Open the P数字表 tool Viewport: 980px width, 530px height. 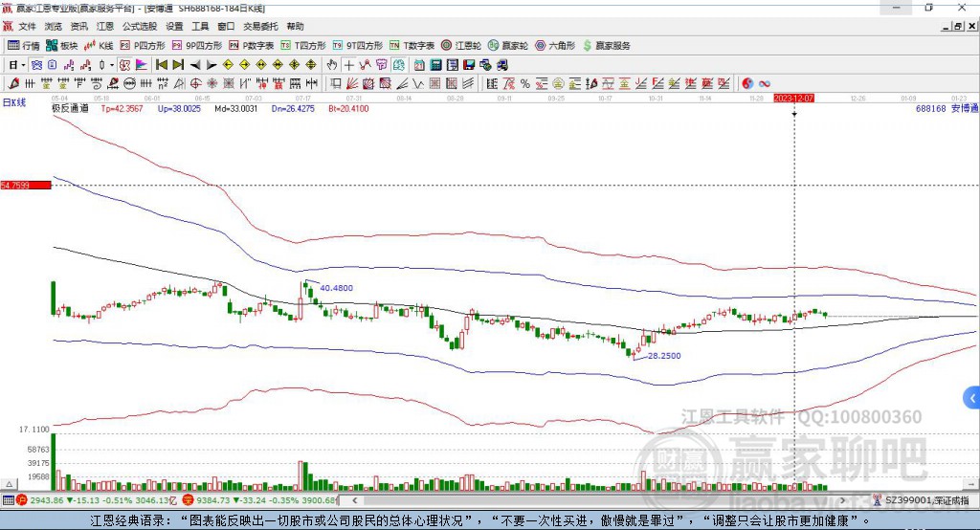coord(252,46)
